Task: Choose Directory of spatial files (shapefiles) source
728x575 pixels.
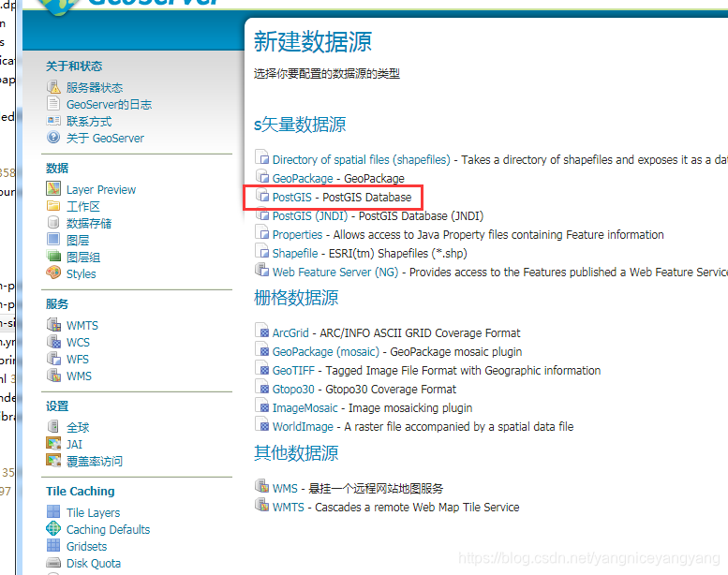Action: 362,159
